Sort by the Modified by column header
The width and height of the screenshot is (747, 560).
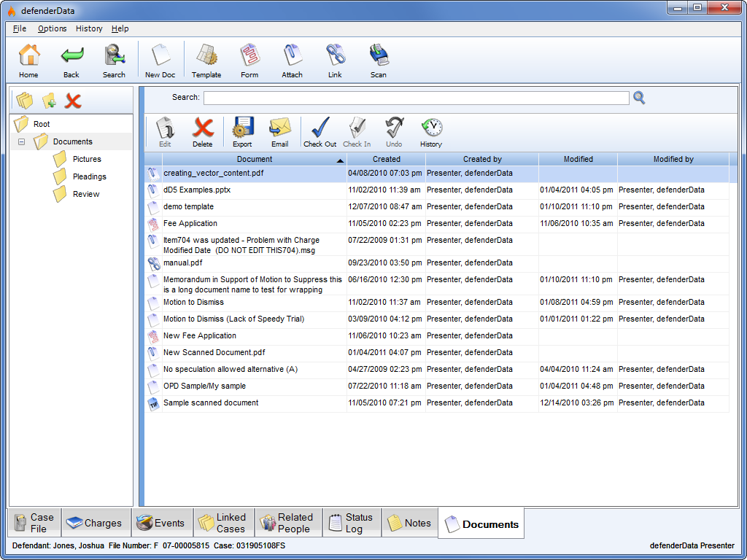point(673,159)
